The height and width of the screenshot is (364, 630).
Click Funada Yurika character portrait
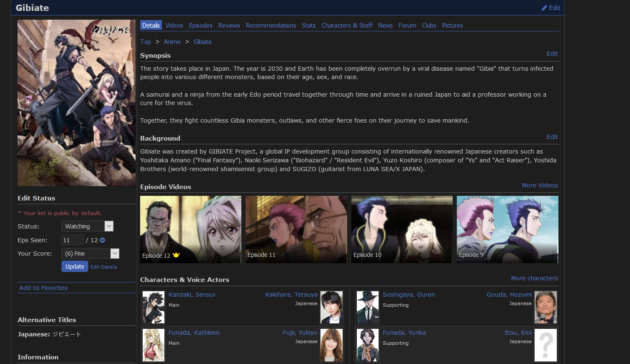368,345
